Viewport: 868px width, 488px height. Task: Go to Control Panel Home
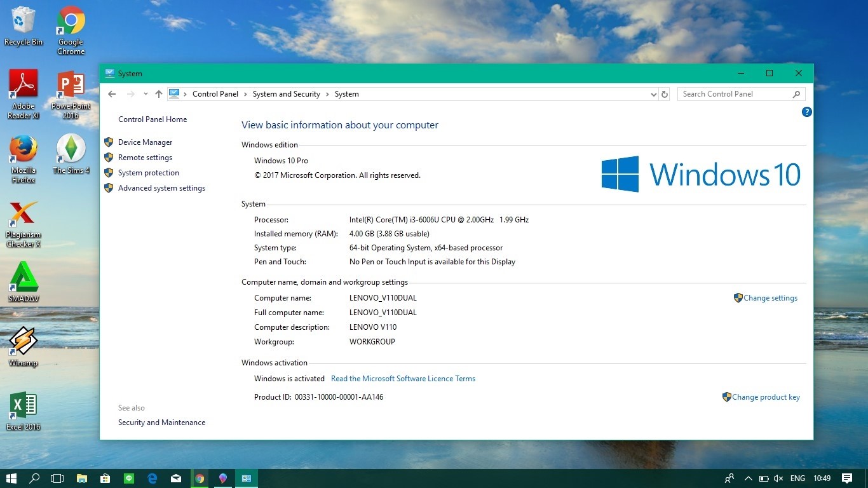pyautogui.click(x=153, y=119)
